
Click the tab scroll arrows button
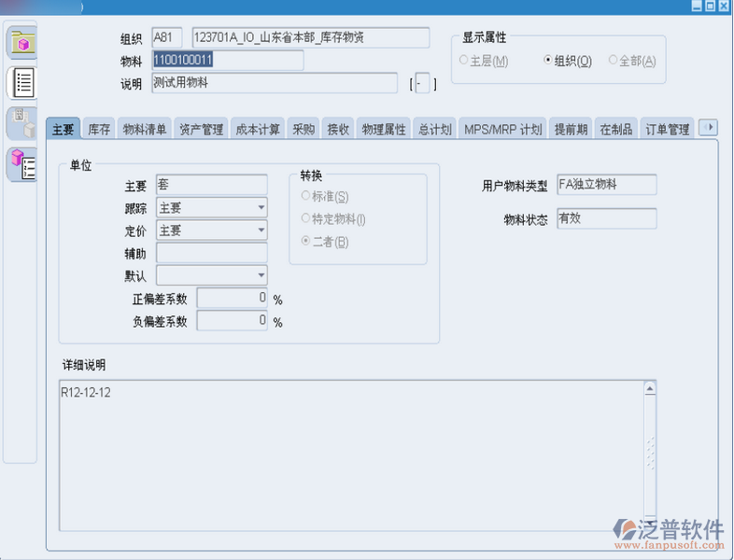pos(710,128)
